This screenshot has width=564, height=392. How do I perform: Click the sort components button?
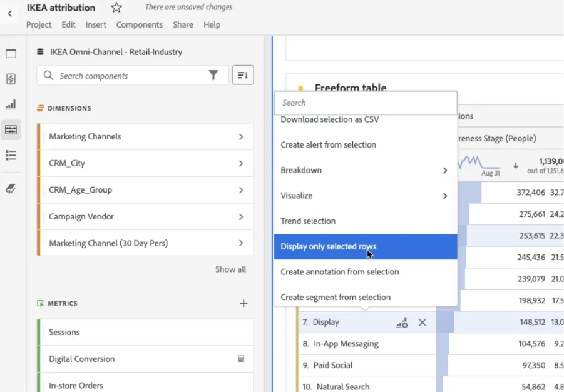243,75
